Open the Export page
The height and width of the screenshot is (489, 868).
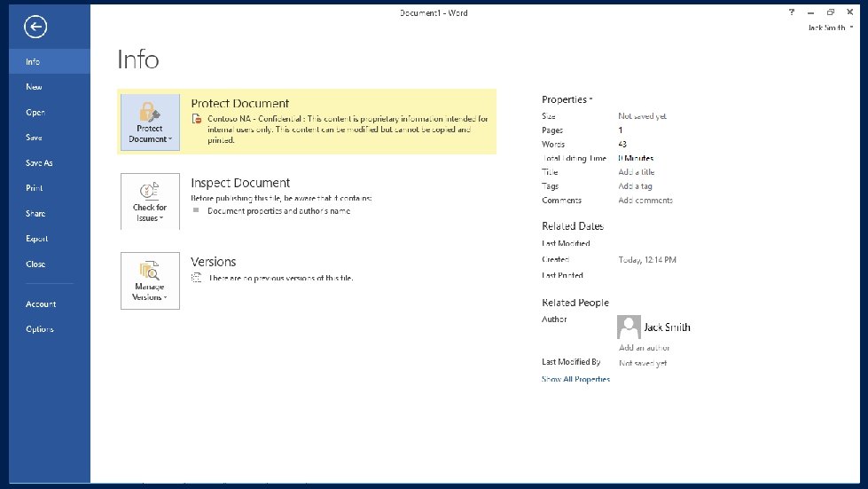click(50, 239)
